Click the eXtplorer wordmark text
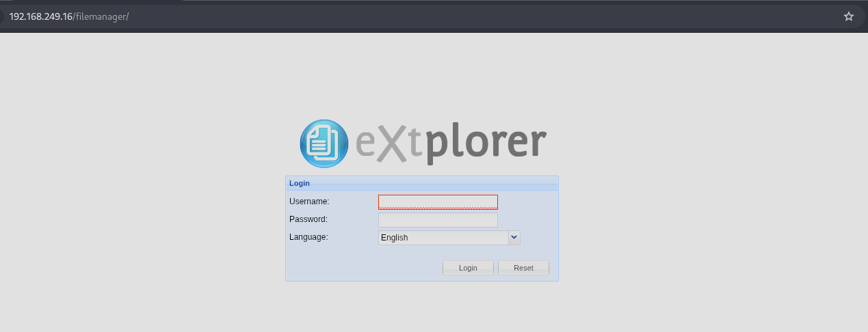This screenshot has width=868, height=332. pos(451,144)
